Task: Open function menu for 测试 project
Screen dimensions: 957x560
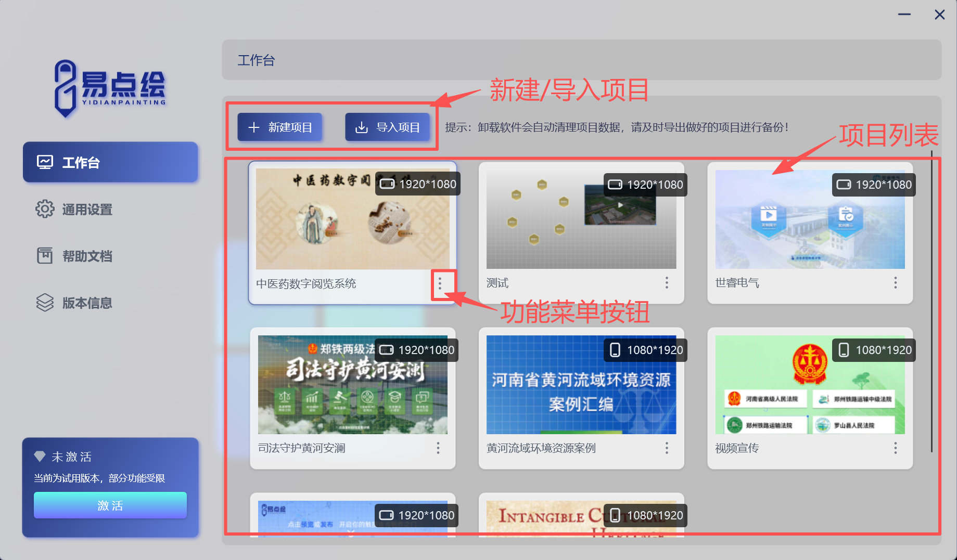Action: tap(667, 283)
